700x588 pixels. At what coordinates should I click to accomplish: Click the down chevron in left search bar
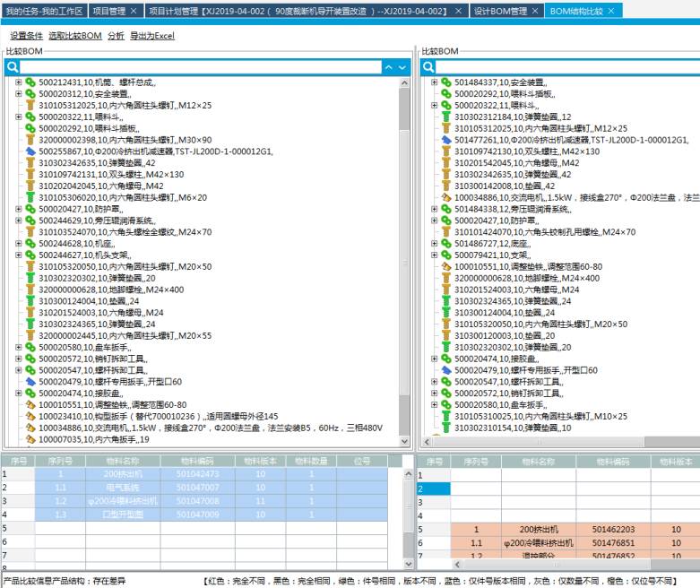[402, 67]
